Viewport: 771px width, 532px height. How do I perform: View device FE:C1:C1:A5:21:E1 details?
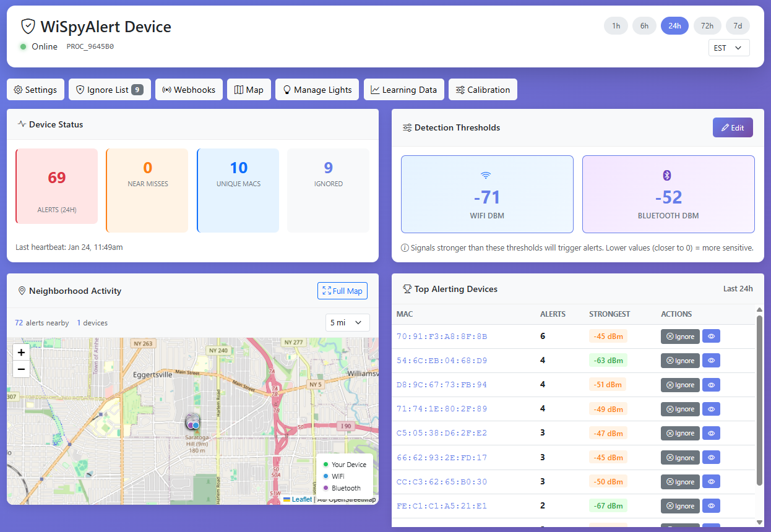pos(711,505)
